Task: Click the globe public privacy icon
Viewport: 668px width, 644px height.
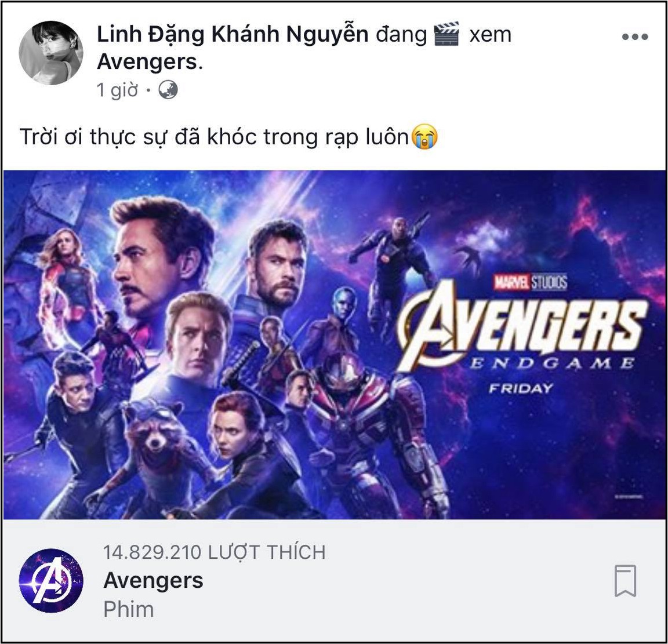Action: click(x=168, y=90)
